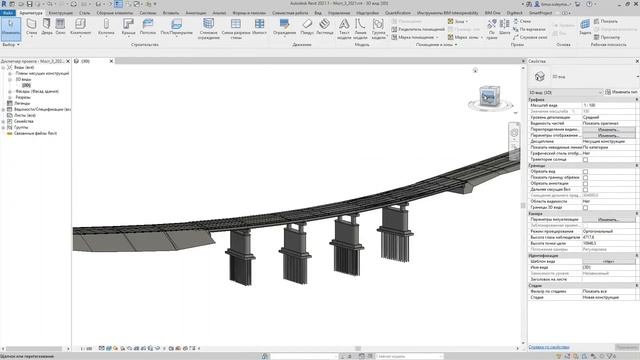The height and width of the screenshot is (360, 640).
Task: Click the ViewCube in the 3D view
Action: point(489,97)
